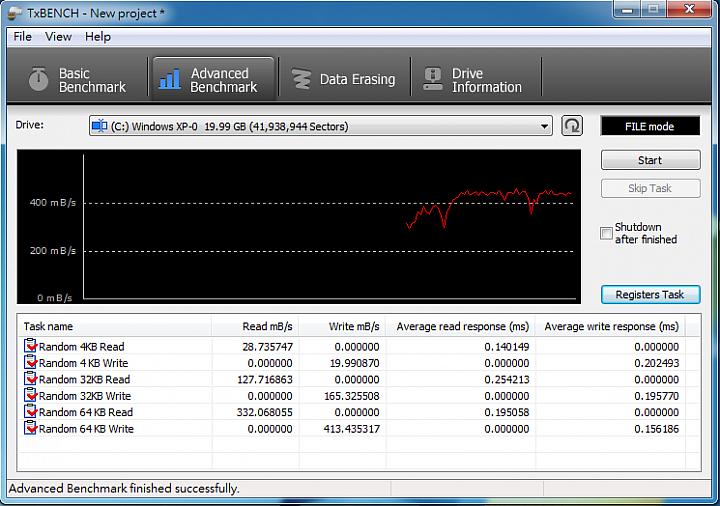Select the Random 4 KB Write row name

pyautogui.click(x=83, y=363)
